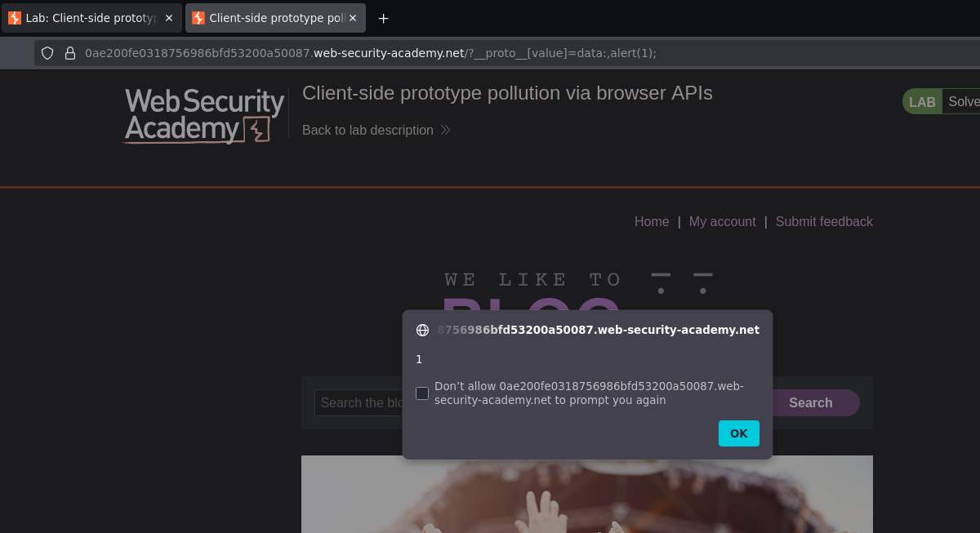Click the padlock site information icon

(70, 53)
